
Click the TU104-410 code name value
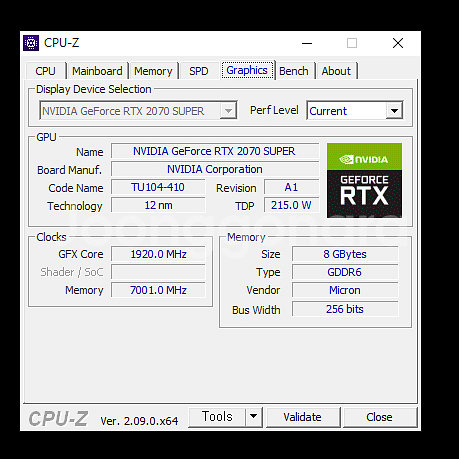158,187
